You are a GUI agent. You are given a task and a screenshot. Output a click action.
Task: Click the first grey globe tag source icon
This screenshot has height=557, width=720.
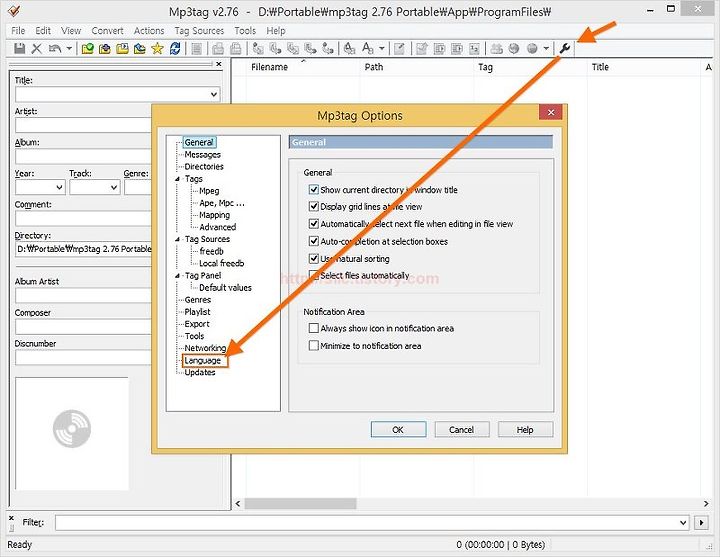pos(514,48)
